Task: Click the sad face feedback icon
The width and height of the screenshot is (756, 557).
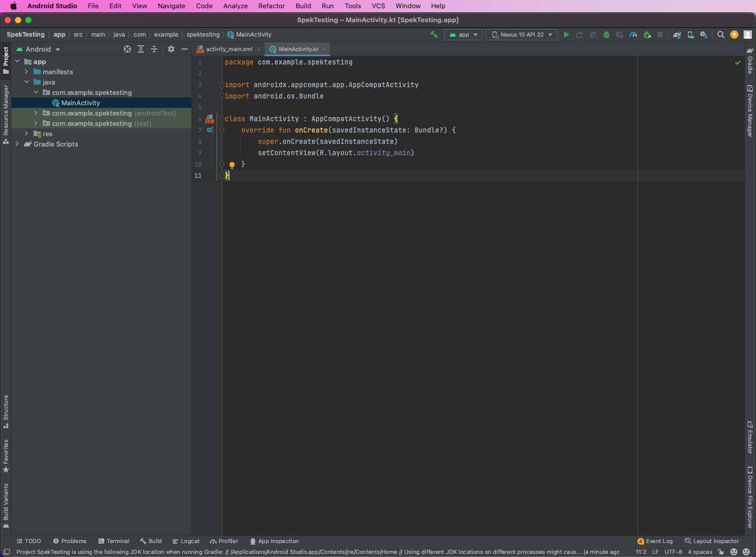Action: 746,552
